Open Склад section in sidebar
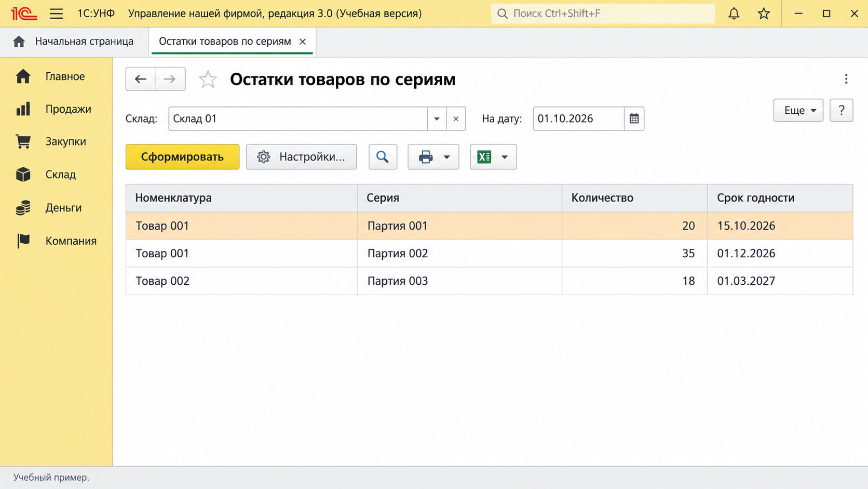Image resolution: width=868 pixels, height=489 pixels. [x=56, y=175]
